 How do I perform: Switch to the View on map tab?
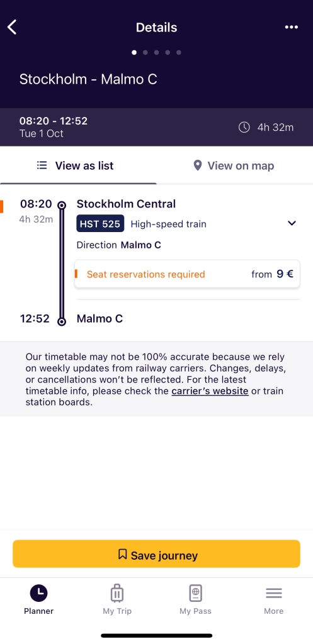coord(234,165)
